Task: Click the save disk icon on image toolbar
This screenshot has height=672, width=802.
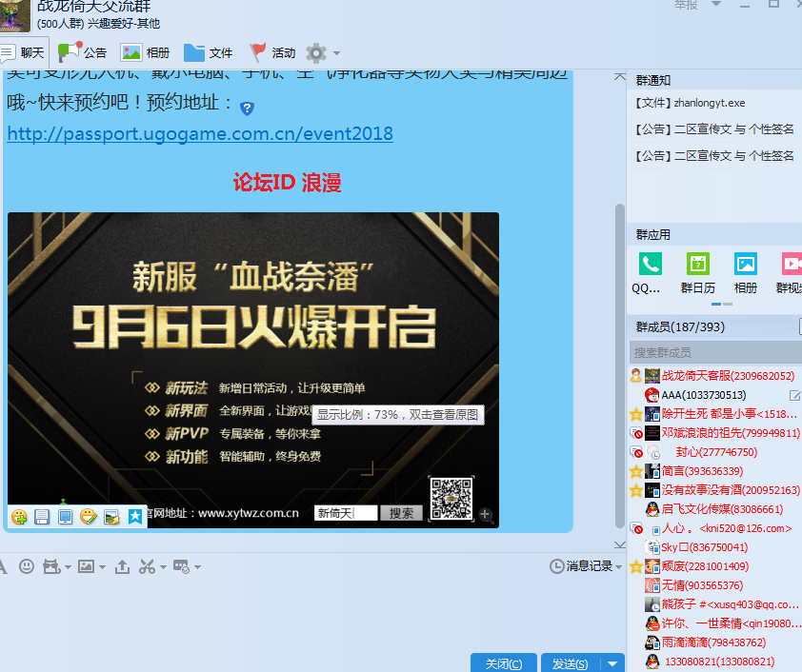Action: [42, 517]
